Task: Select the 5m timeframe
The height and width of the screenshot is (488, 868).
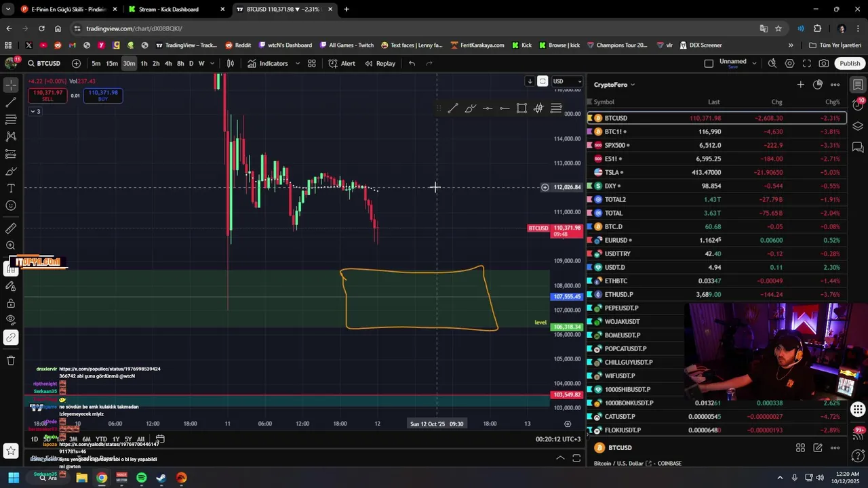Action: [96, 63]
